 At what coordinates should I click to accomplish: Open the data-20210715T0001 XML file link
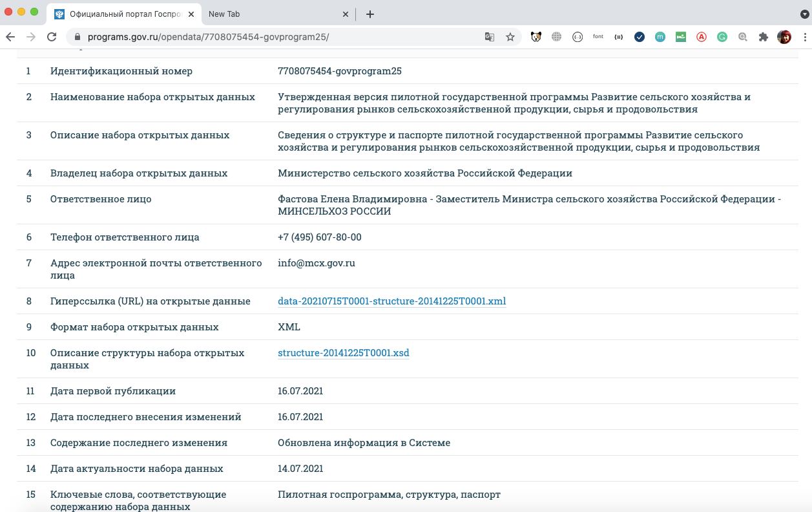tap(391, 301)
